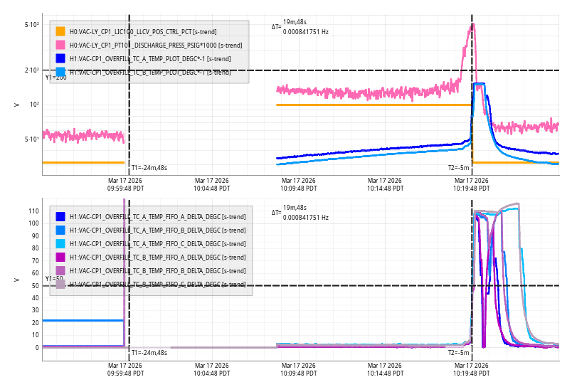
Task: Click T1=-24m,48s cursor label in top plot
Action: pyautogui.click(x=149, y=168)
